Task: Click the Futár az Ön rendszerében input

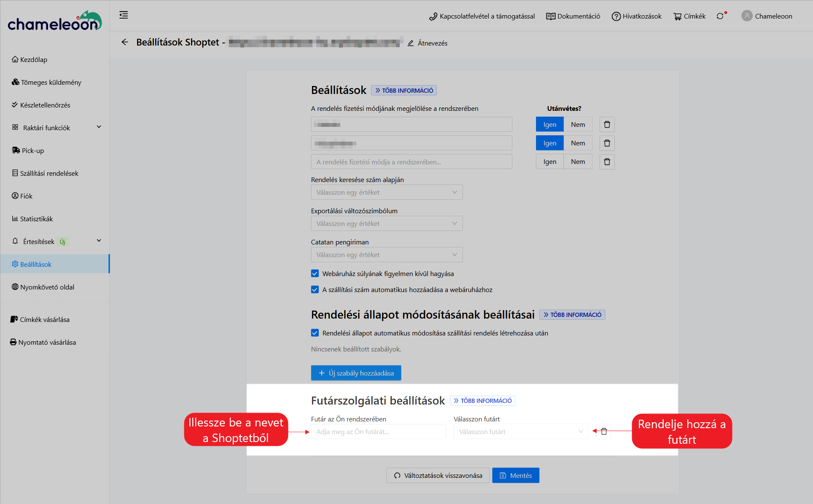Action: tap(378, 432)
